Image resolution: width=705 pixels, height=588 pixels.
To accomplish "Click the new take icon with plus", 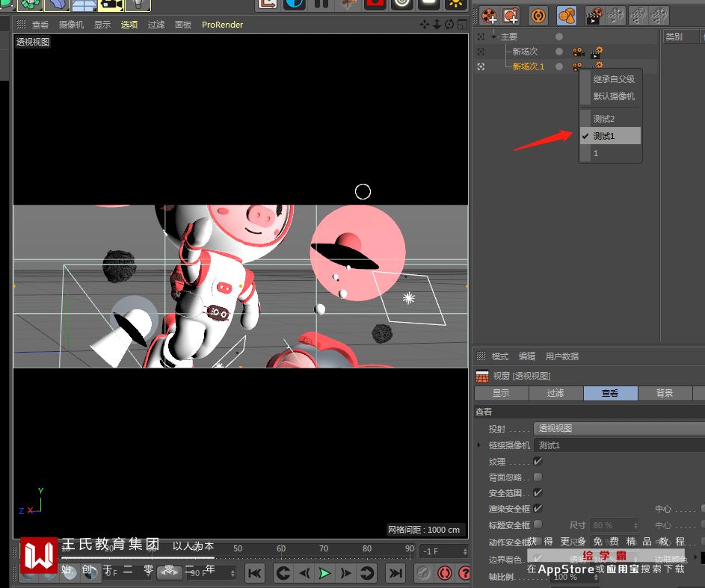I will 490,16.
